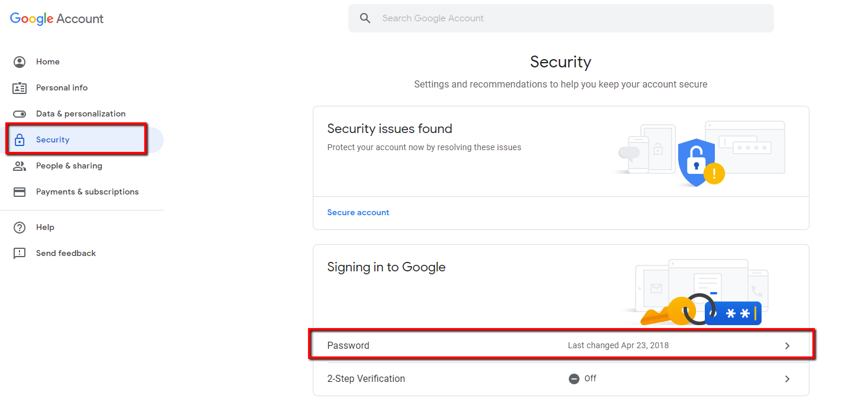868x402 pixels.
Task: Click the Personal info card icon
Action: 20,88
